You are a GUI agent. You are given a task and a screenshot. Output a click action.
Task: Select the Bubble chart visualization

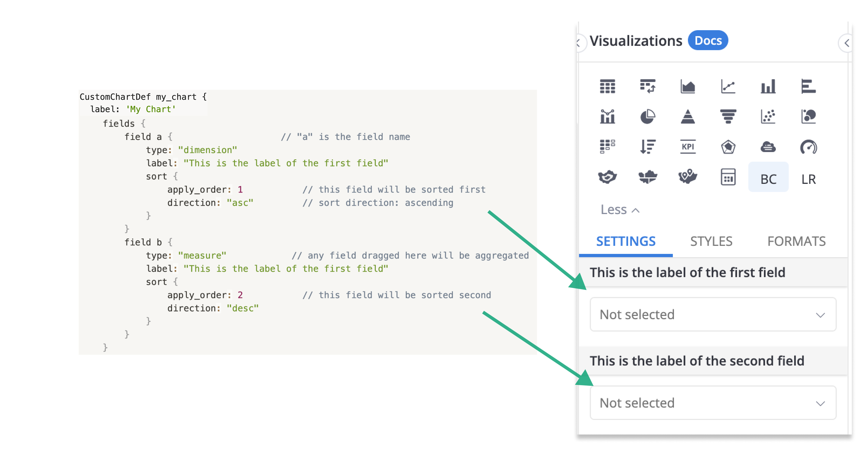click(808, 117)
